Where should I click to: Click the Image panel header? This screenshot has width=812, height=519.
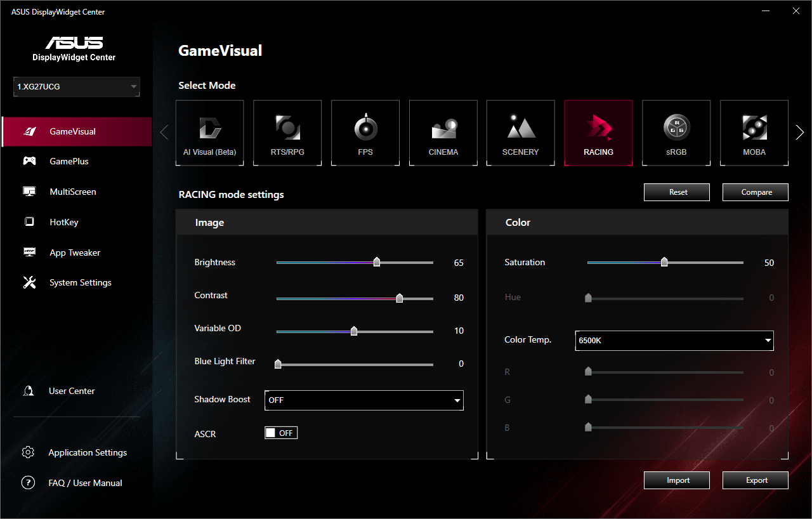327,223
